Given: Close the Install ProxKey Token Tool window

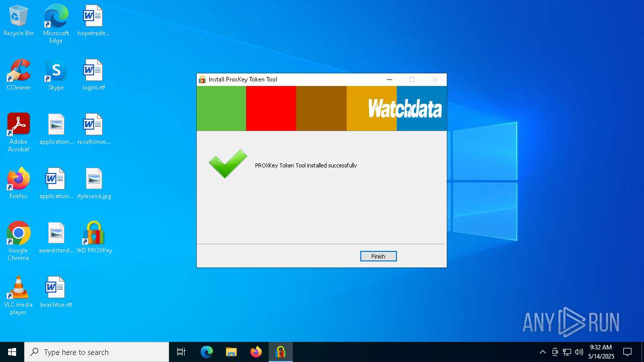Looking at the screenshot, I should tap(435, 79).
